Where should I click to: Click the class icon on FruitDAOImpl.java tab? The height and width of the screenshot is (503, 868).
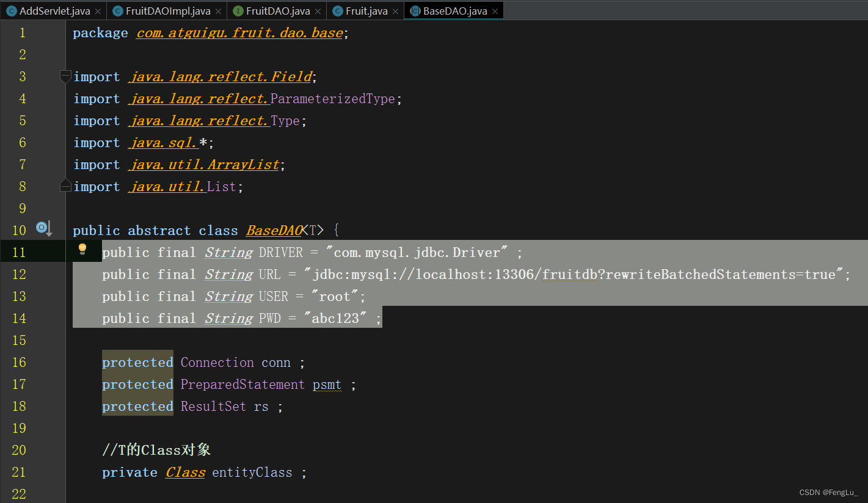(x=118, y=11)
